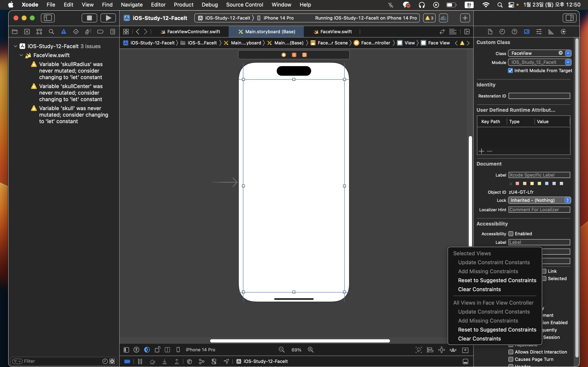Open the Class FaceView dropdown arrow
Image resolution: width=588 pixels, height=367 pixels.
click(x=568, y=53)
